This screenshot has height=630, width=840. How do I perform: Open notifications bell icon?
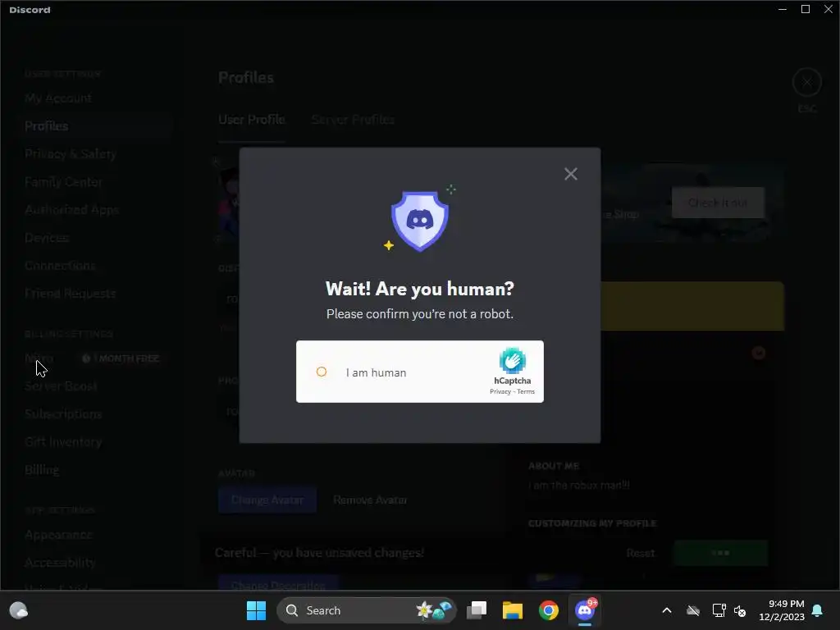(x=818, y=610)
